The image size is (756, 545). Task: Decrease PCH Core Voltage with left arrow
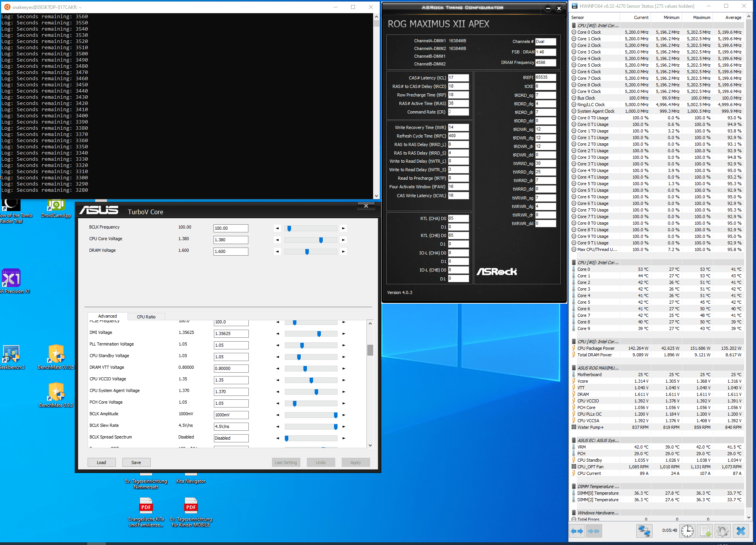[x=278, y=404]
